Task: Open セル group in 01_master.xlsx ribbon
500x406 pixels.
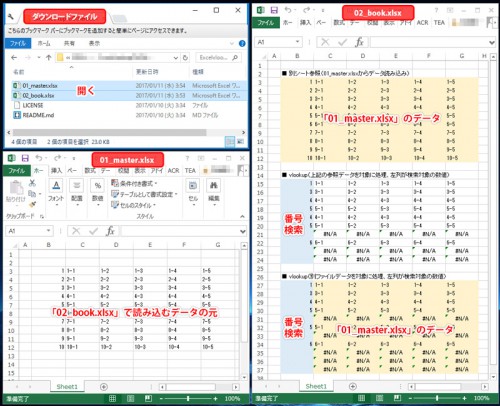Action: pos(193,192)
